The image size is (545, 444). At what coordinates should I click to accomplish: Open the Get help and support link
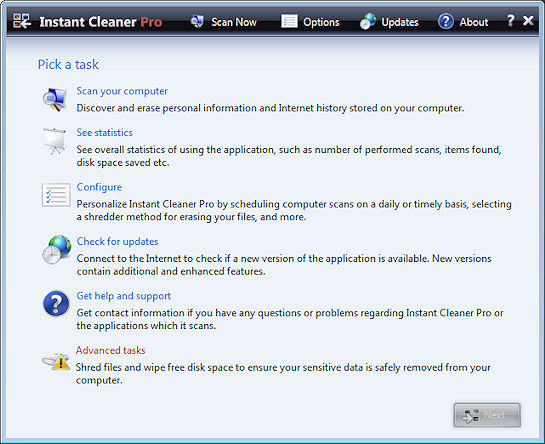[x=123, y=296]
